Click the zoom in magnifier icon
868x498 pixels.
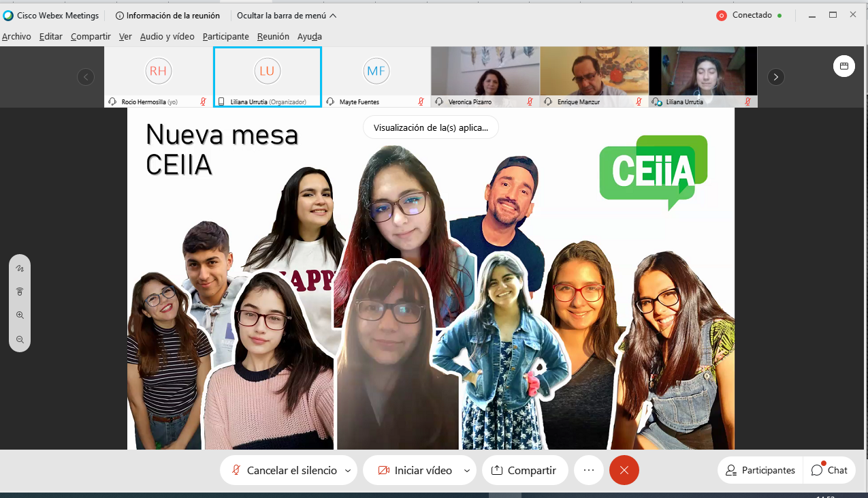20,315
